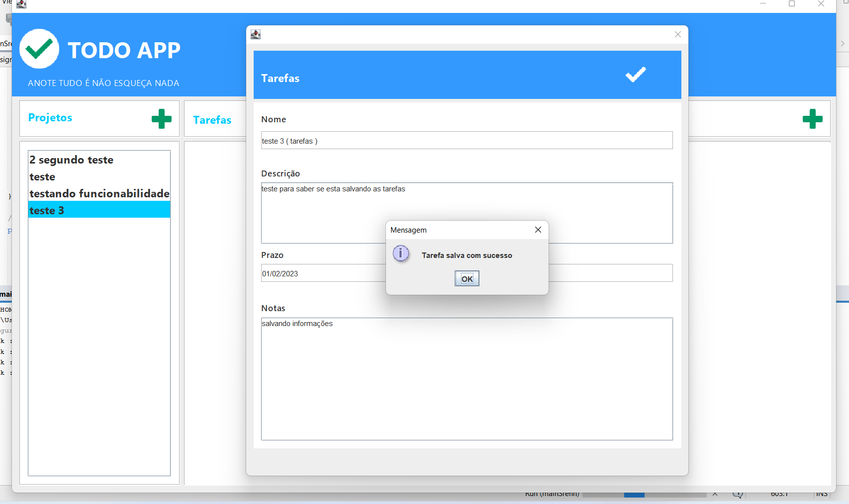Click the notification bubble icon in the status bar
This screenshot has height=504, width=849.
pos(738,494)
